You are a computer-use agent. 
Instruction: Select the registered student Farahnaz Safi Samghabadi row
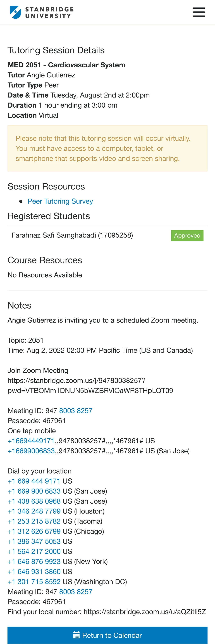(107, 235)
